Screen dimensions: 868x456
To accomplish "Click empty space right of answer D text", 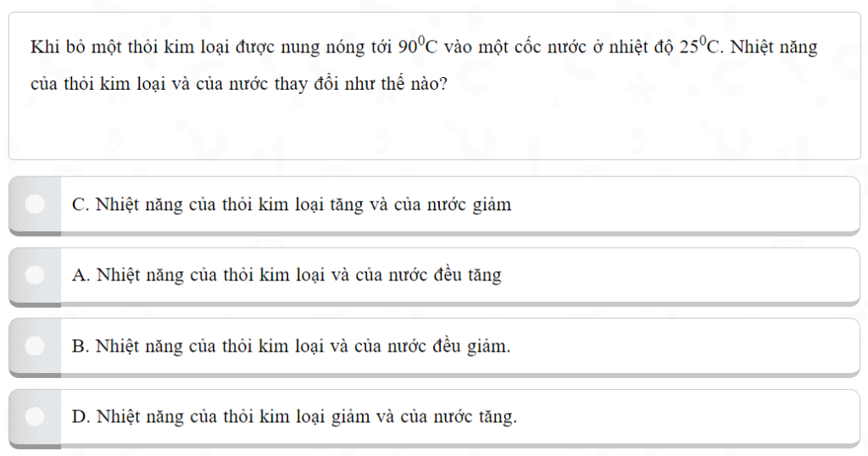I will coord(678,416).
